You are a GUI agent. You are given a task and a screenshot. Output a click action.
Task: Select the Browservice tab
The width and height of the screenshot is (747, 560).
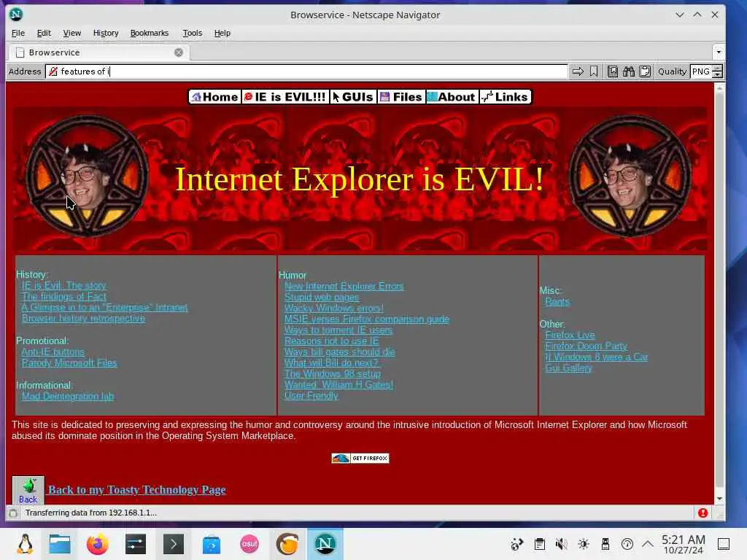coord(99,52)
